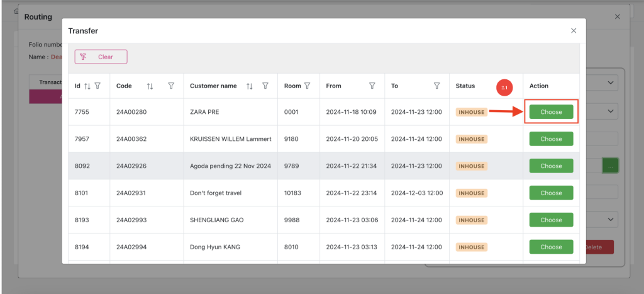Sort by Customer name column
This screenshot has width=644, height=294.
250,86
